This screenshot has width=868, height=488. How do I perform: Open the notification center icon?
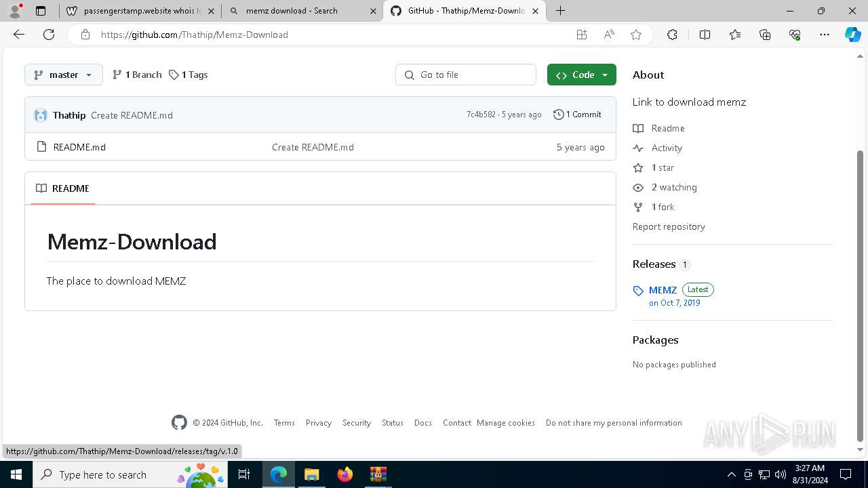[x=846, y=474]
